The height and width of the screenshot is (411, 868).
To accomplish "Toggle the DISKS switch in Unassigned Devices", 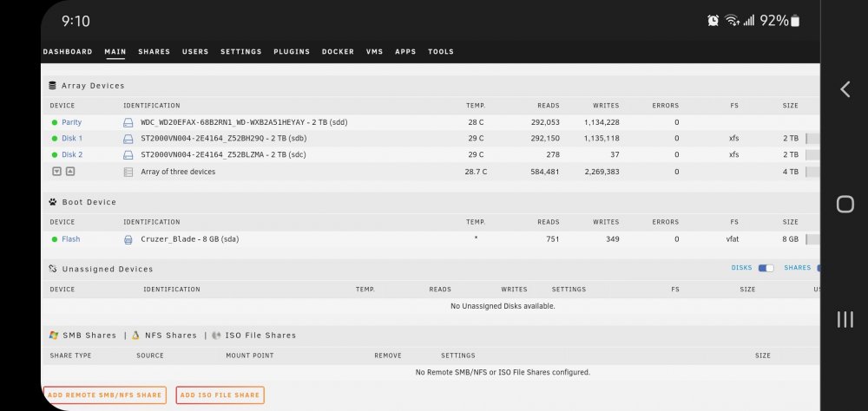I will click(766, 268).
